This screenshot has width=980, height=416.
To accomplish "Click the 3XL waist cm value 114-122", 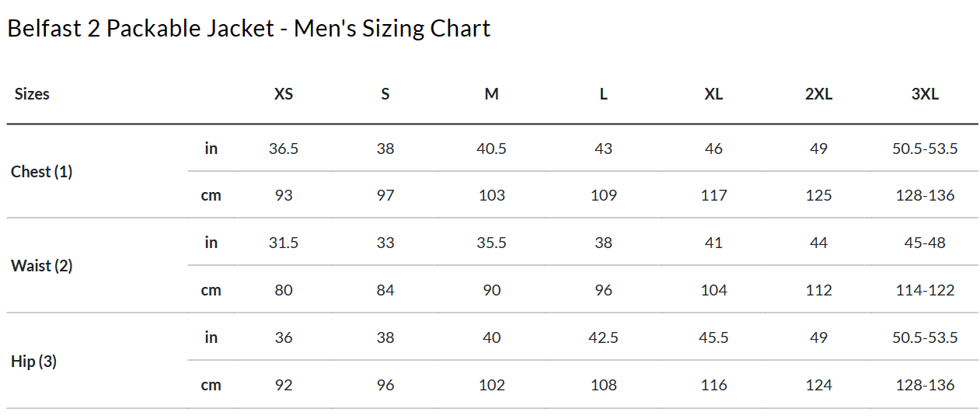I will click(x=925, y=290).
